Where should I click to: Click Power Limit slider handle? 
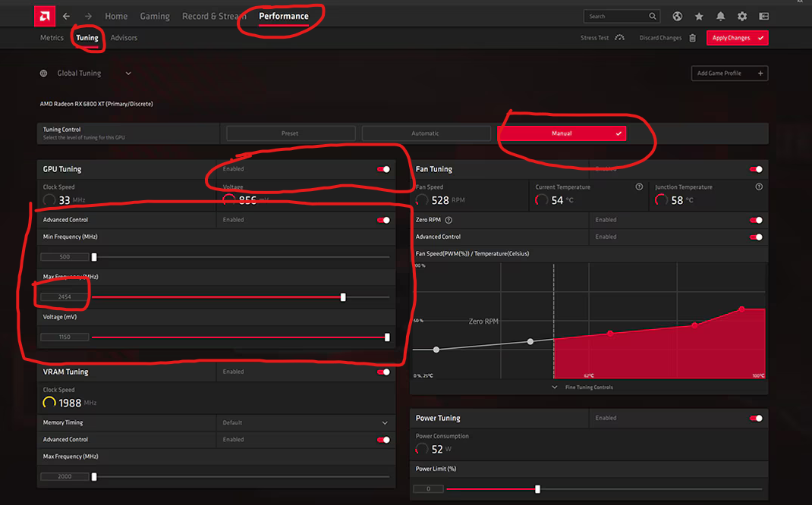click(537, 489)
